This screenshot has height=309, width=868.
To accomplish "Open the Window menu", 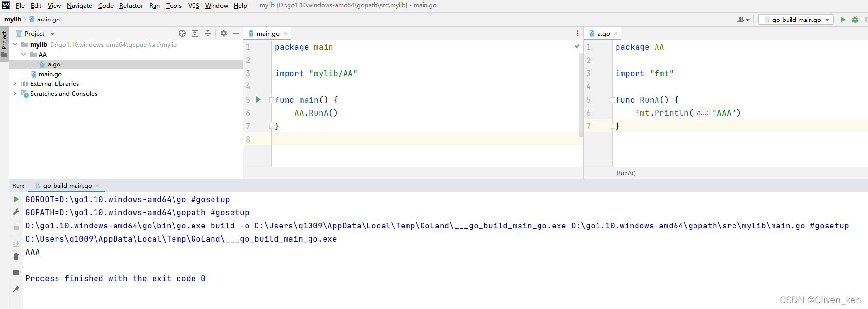I will coord(216,5).
